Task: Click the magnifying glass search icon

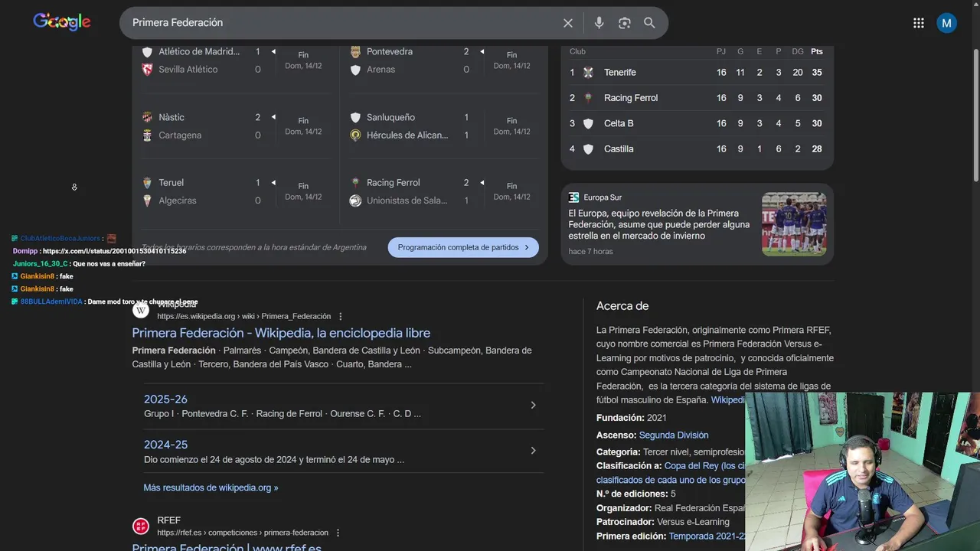Action: click(649, 23)
